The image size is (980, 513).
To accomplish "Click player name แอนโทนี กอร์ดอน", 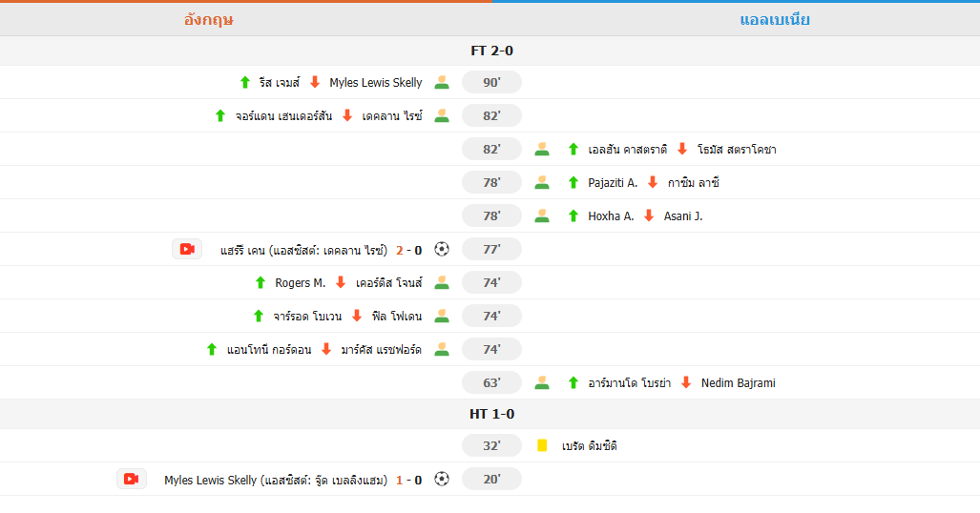I will coord(269,350).
